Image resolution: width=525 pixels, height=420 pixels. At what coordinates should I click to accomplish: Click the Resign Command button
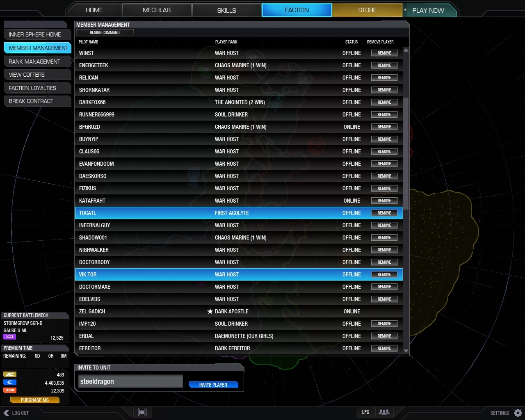105,32
